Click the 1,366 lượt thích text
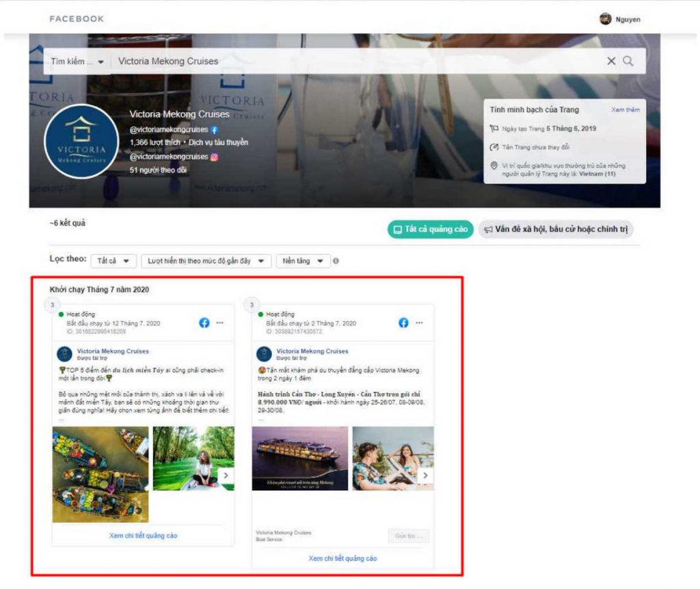 [155, 143]
